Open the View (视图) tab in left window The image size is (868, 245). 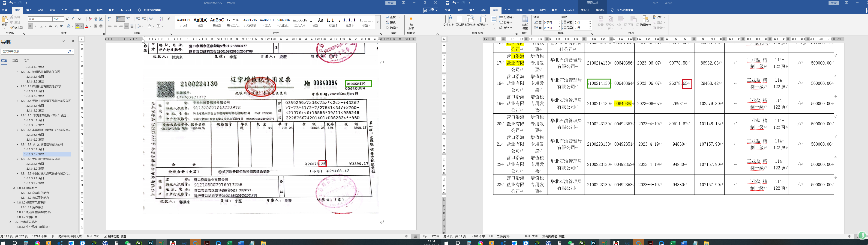(x=100, y=10)
